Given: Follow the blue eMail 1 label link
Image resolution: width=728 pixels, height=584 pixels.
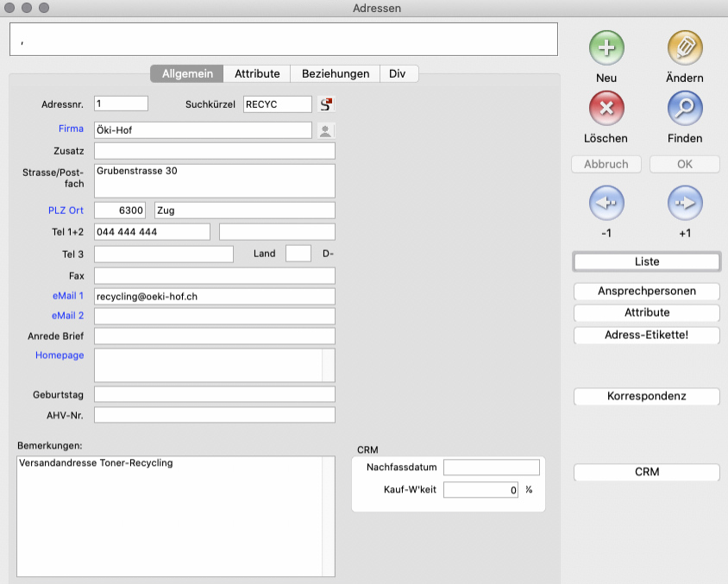Looking at the screenshot, I should pyautogui.click(x=68, y=296).
